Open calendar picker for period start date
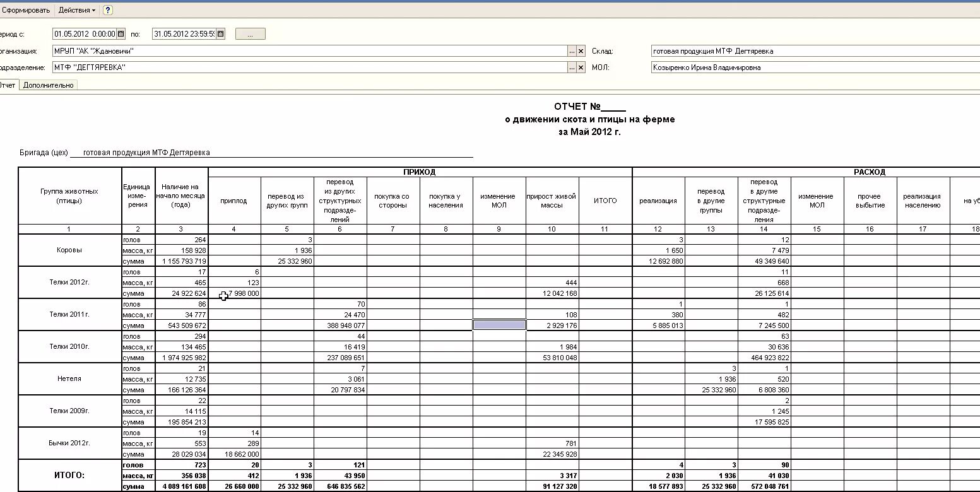 pyautogui.click(x=121, y=34)
